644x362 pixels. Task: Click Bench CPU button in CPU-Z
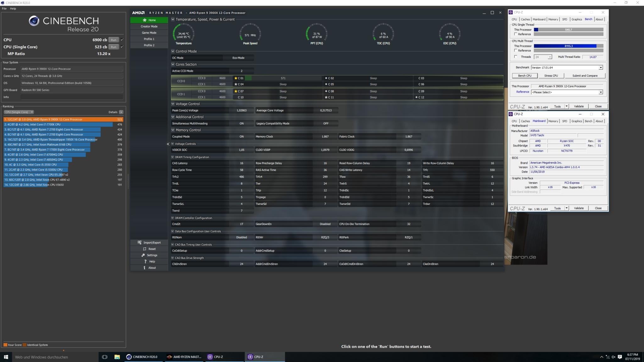click(x=525, y=76)
